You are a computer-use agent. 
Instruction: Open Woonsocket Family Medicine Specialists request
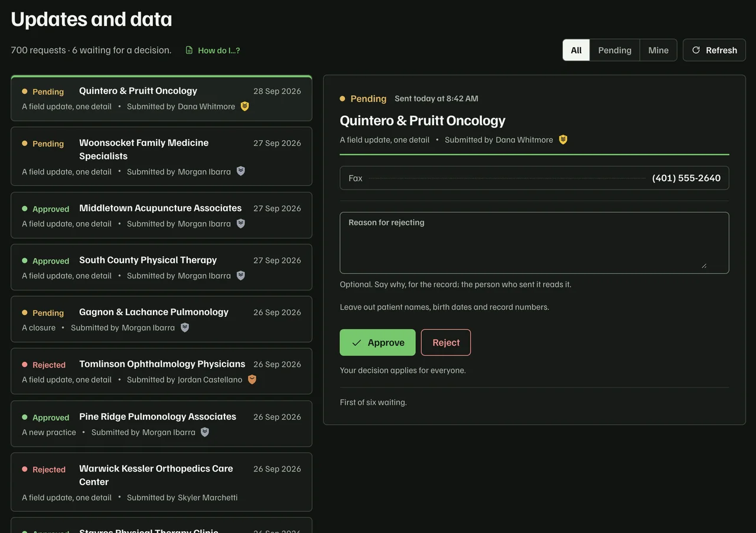pos(161,157)
